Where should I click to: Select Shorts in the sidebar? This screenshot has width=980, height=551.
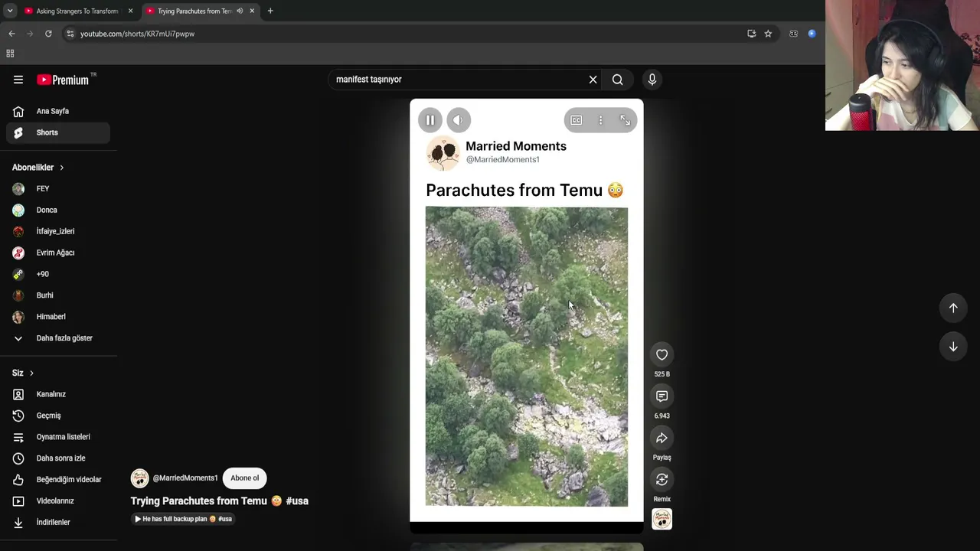(58, 132)
